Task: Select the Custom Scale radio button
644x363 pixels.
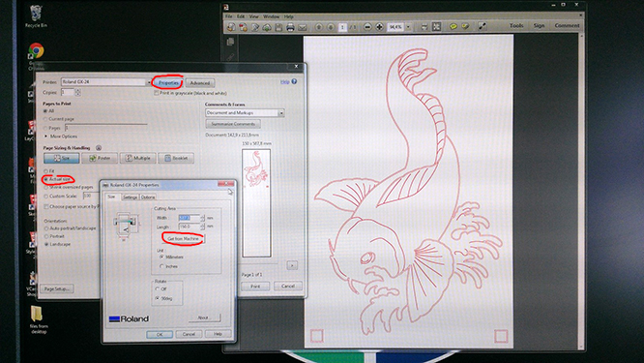Action: tap(45, 197)
